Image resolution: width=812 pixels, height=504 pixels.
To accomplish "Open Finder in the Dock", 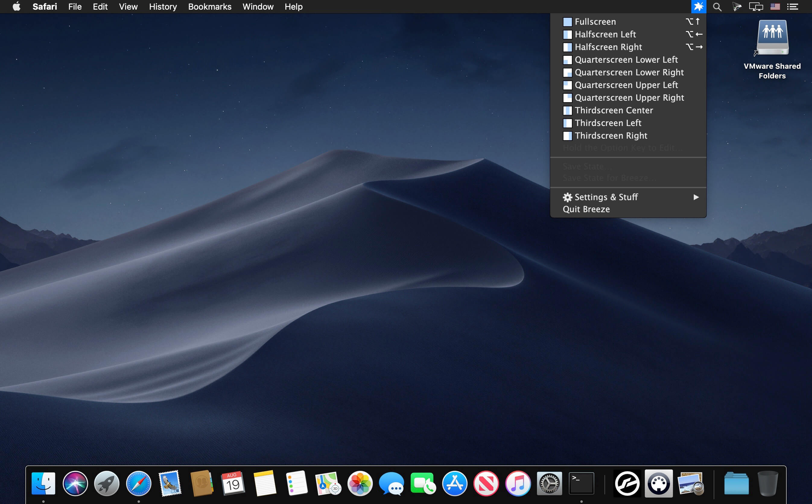I will coord(43,484).
